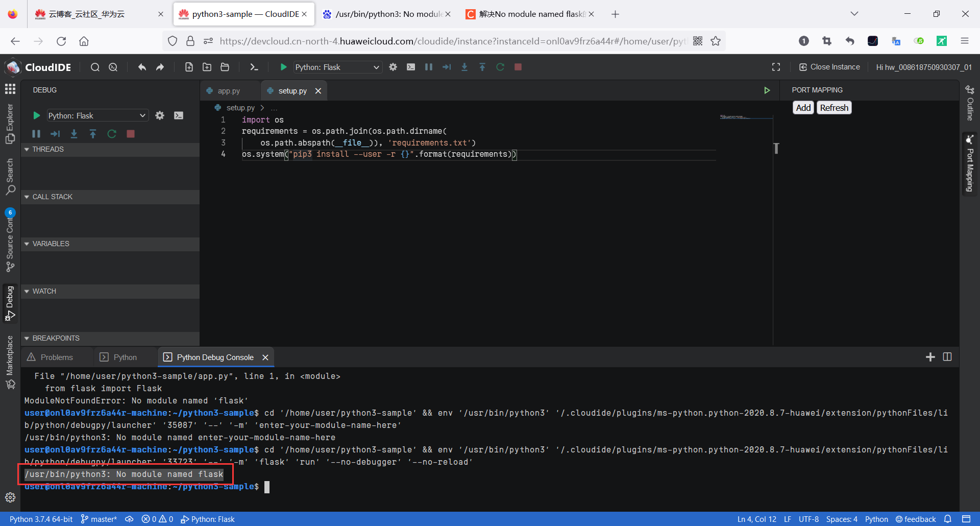Open launch configuration gear in top toolbar
The width and height of the screenshot is (980, 526).
pyautogui.click(x=393, y=67)
